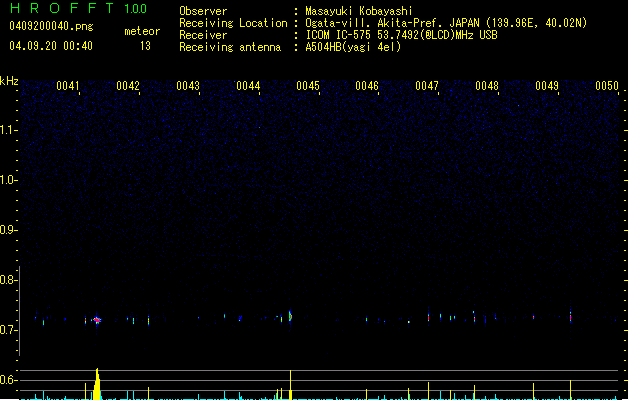The width and height of the screenshot is (629, 400).
Task: Click the 0046 time marker
Action: click(367, 86)
